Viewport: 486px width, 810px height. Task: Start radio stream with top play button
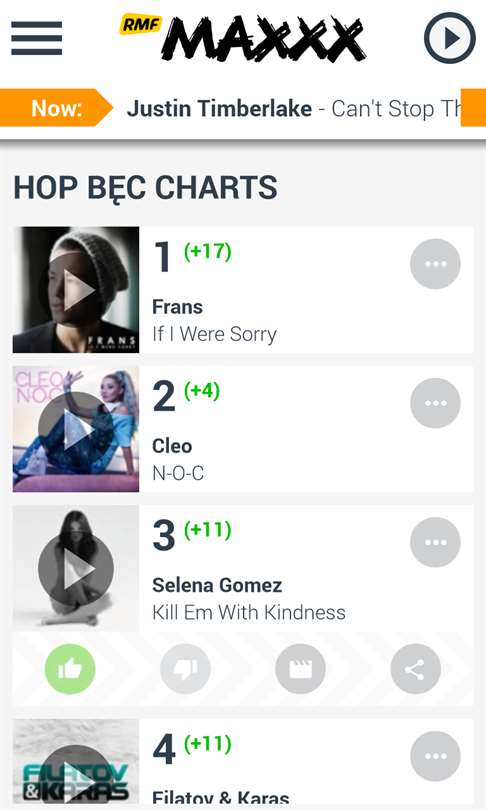[x=450, y=38]
